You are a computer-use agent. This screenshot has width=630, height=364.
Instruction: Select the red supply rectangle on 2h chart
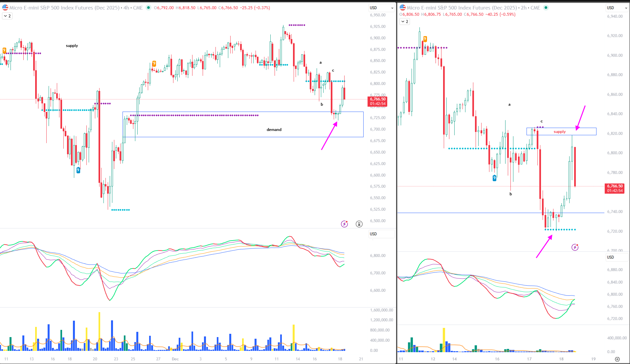click(x=561, y=132)
